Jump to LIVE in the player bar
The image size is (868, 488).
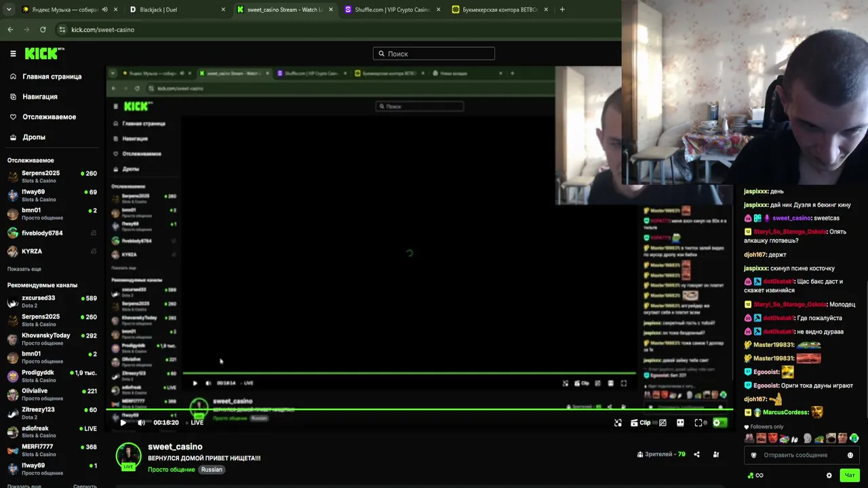click(x=197, y=423)
